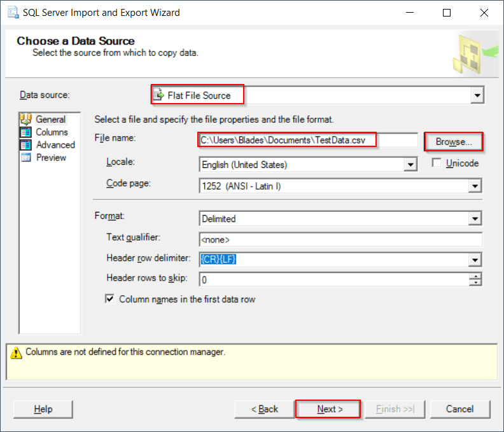Click the Flat File Source icon
The image size is (504, 432).
tap(158, 95)
